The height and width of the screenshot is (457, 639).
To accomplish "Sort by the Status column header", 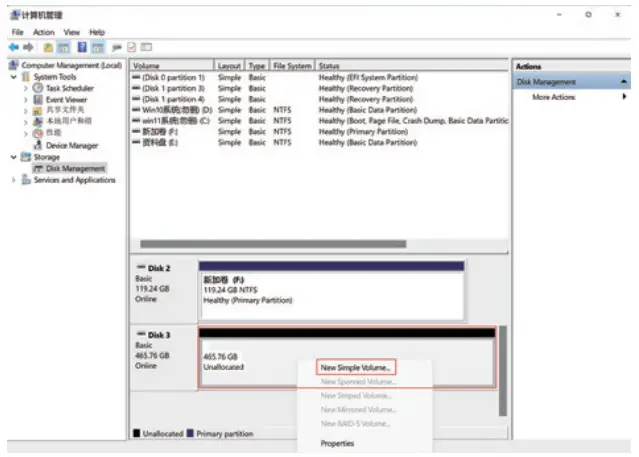I will [412, 66].
